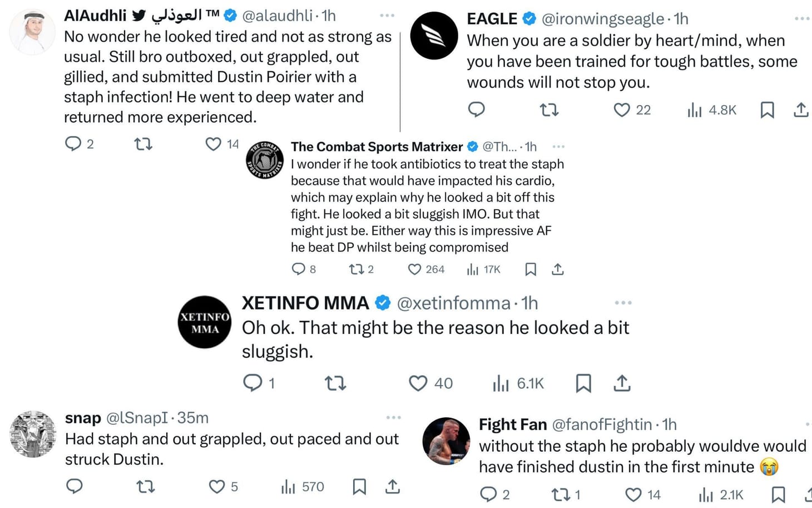Open the share icon on snap's tweet
The height and width of the screenshot is (508, 812).
tap(393, 486)
